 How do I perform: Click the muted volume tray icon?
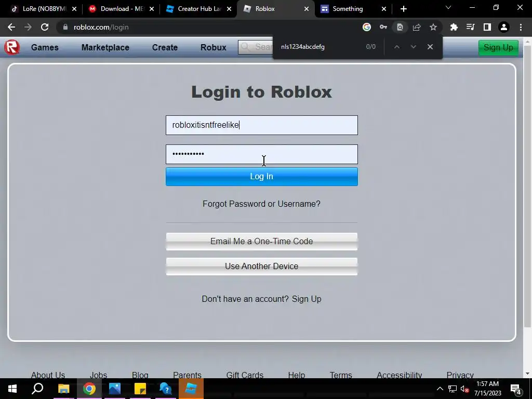[x=464, y=389]
